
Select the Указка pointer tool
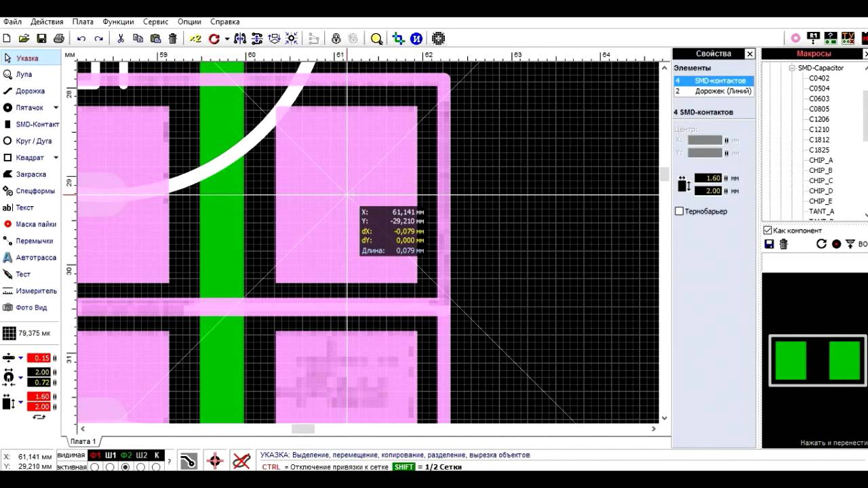[x=30, y=58]
